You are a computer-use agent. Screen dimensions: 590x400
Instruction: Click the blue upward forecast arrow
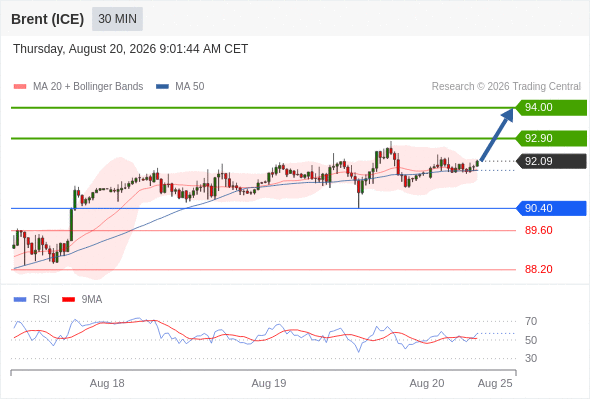pyautogui.click(x=496, y=135)
